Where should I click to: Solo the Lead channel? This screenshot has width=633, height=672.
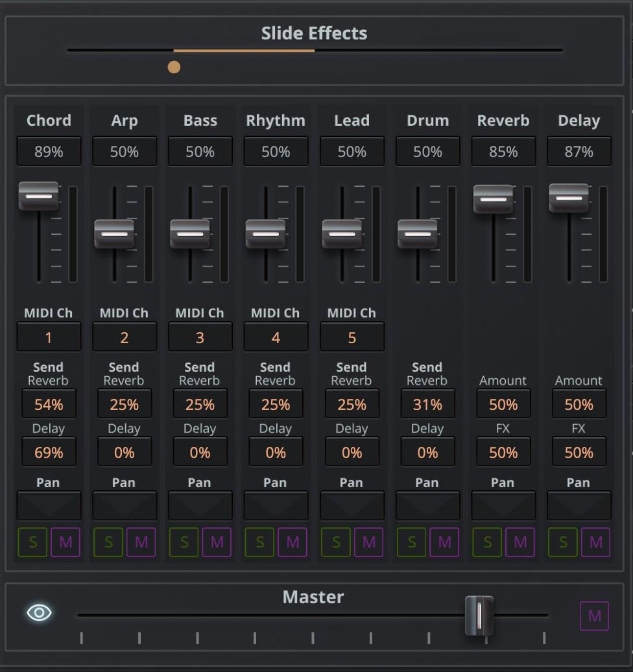335,542
